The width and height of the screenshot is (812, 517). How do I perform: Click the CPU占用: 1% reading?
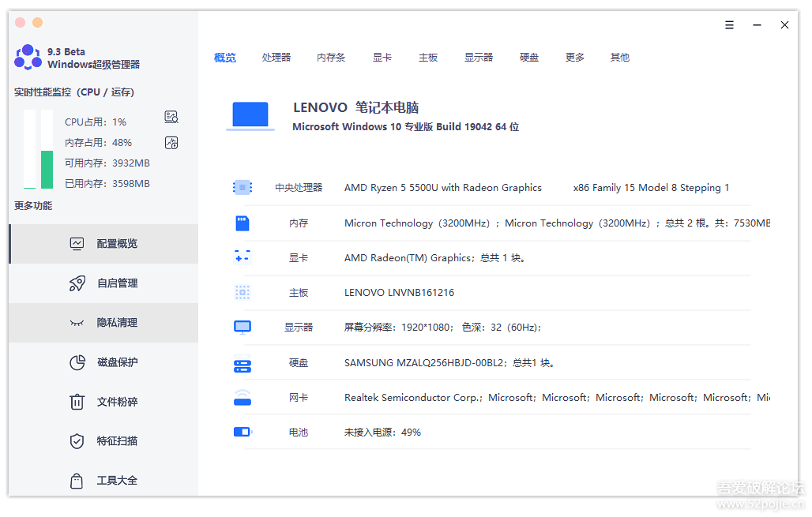pos(96,122)
